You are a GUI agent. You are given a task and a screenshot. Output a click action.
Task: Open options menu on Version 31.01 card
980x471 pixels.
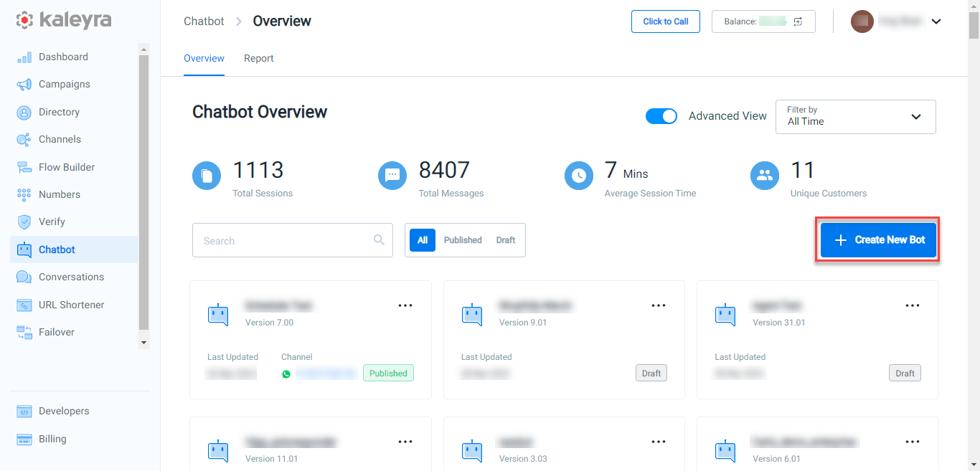(x=913, y=305)
